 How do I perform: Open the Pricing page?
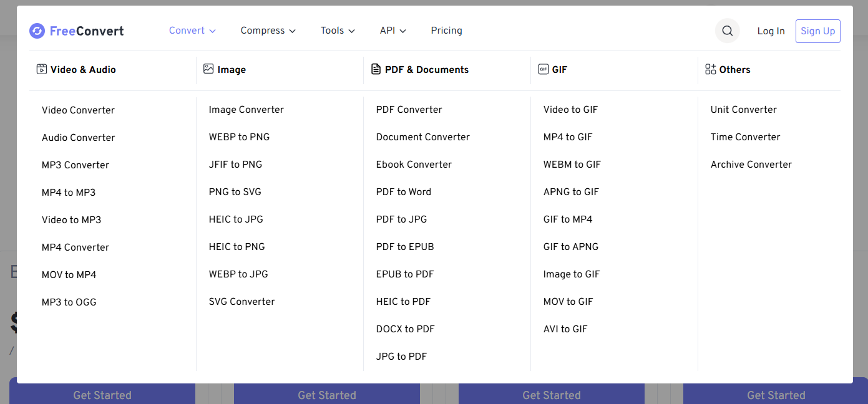[x=447, y=31]
